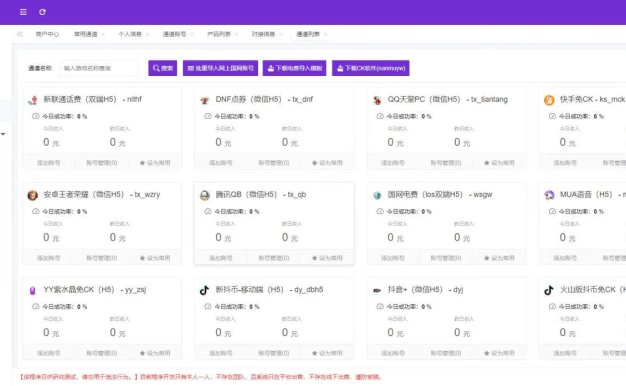Open 账号管理(0) on the nlthf card
This screenshot has width=626, height=386.
[102, 163]
